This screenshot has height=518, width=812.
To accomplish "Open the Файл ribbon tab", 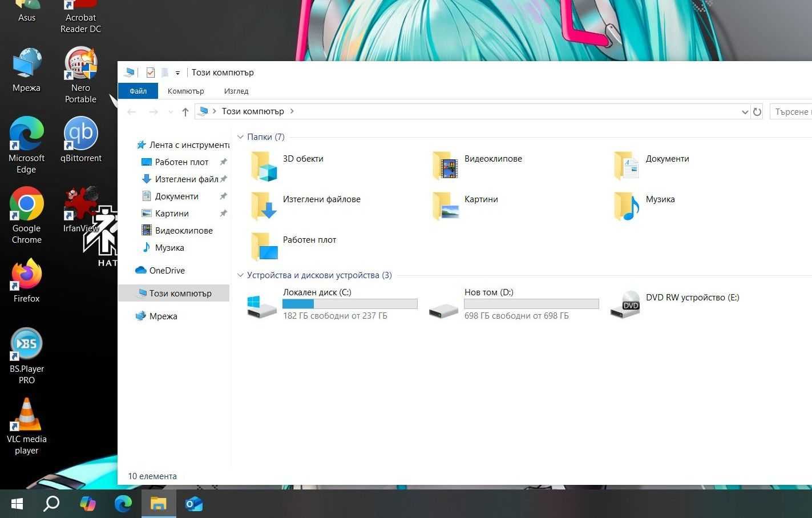I will pos(138,91).
